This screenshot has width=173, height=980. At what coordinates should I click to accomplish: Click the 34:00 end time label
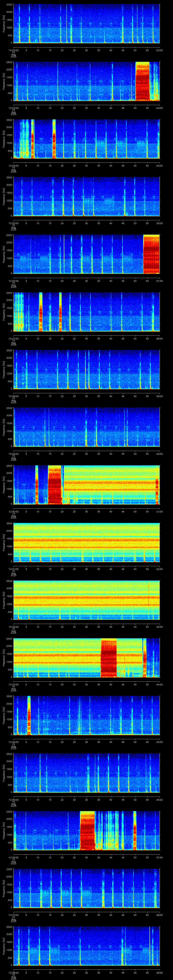(159, 684)
